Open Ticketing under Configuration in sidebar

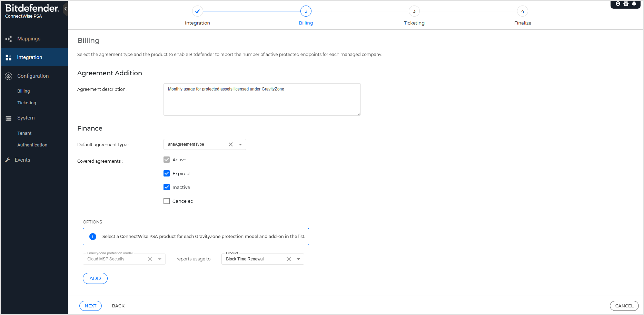coord(27,103)
